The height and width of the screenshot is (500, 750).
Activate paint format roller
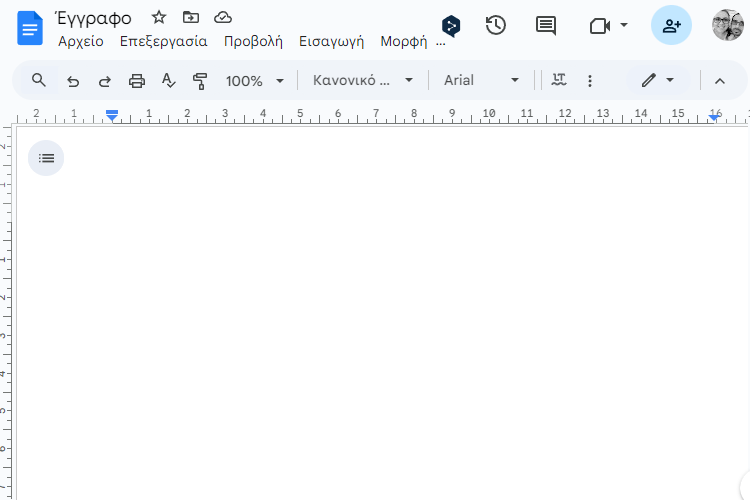[x=200, y=81]
